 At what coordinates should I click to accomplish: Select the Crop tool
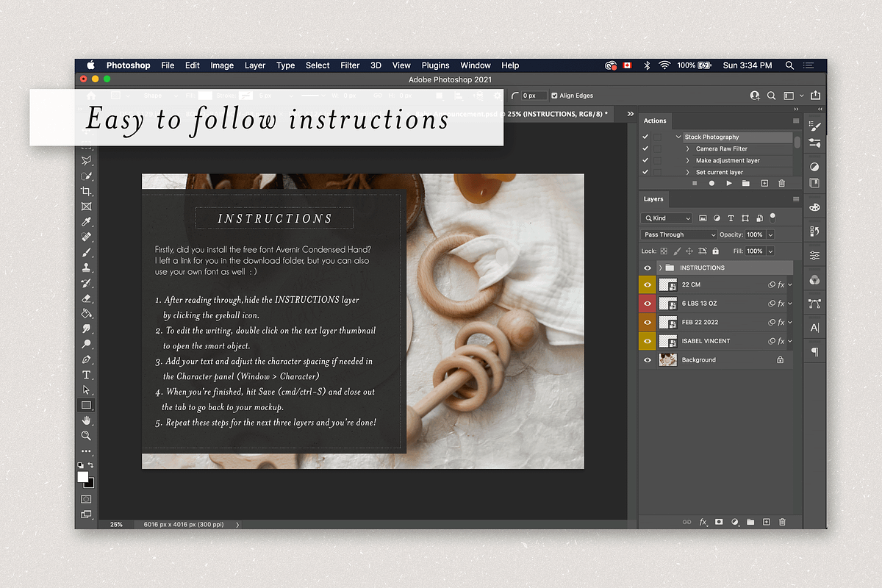click(x=86, y=191)
